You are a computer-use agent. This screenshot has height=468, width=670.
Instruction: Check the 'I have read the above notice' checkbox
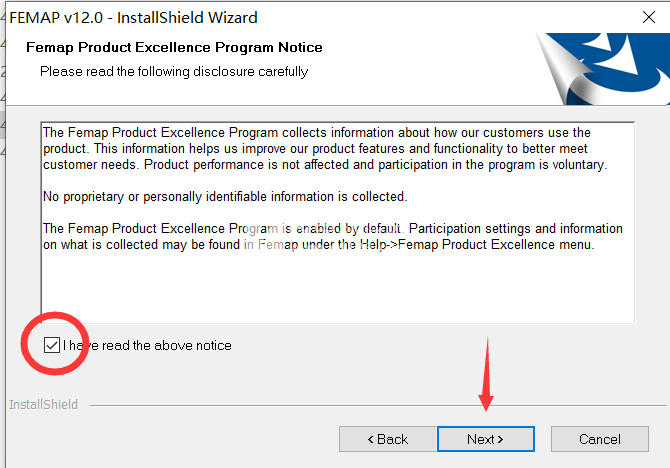(52, 345)
